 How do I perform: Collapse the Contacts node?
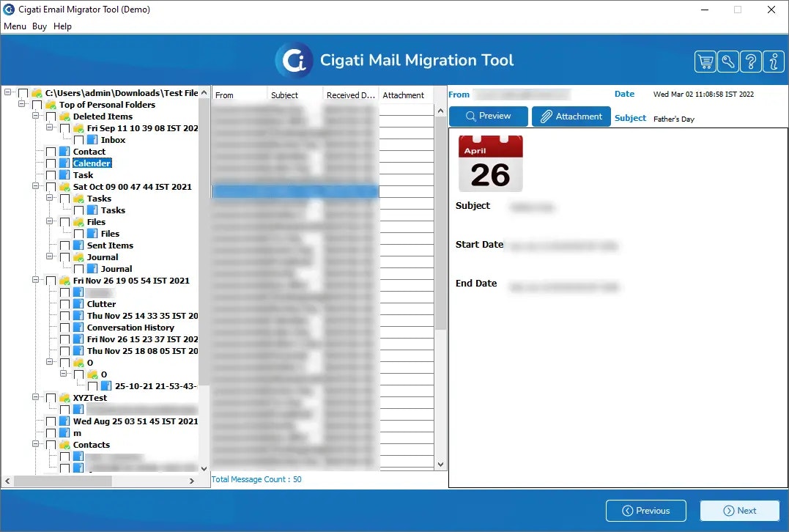click(36, 444)
